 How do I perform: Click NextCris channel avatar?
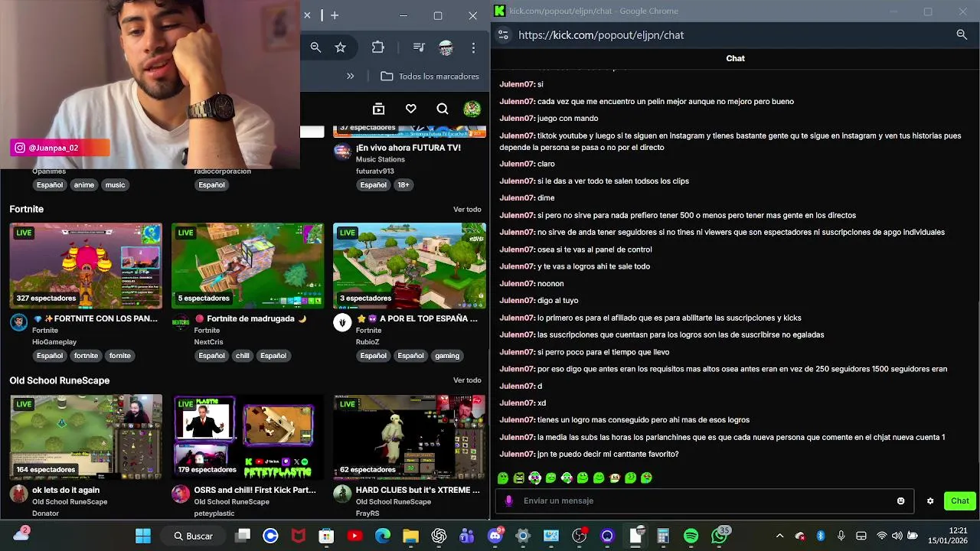tap(180, 322)
